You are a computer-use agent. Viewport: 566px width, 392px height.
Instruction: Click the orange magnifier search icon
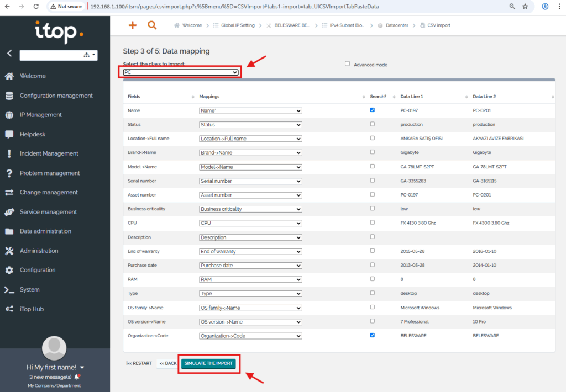[152, 25]
